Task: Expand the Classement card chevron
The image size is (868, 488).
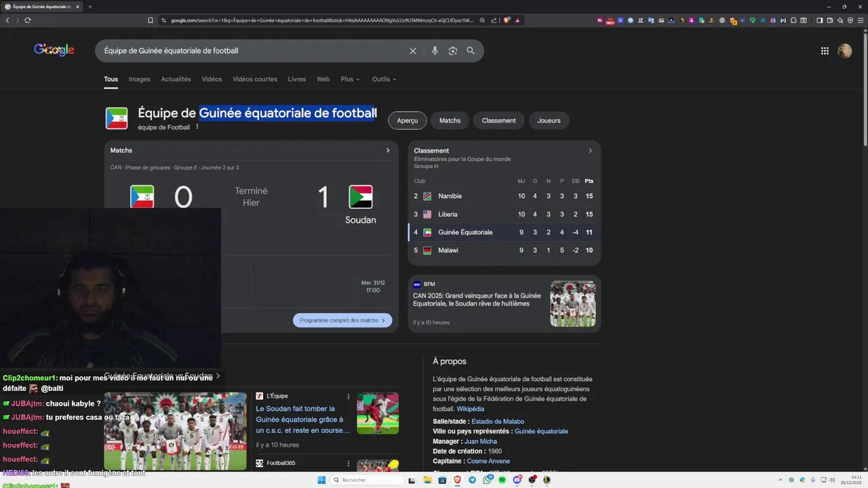Action: (x=590, y=150)
